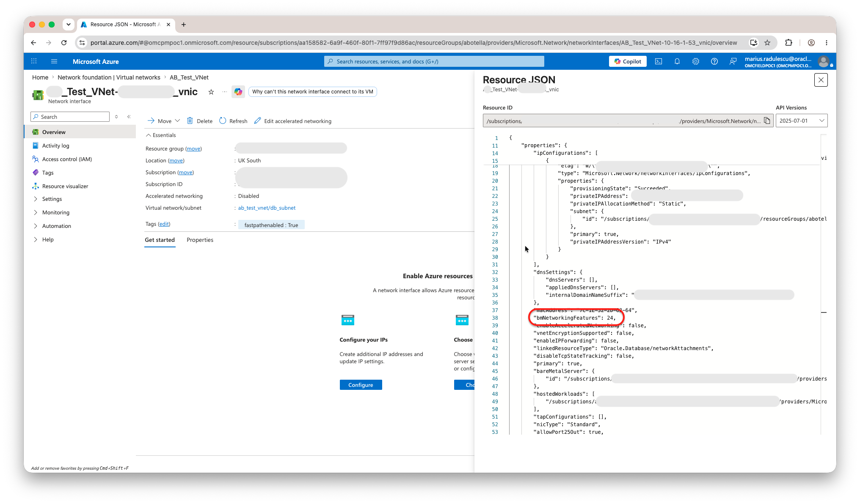This screenshot has width=860, height=504.
Task: Open the Cloud Shell icon
Action: 659,61
